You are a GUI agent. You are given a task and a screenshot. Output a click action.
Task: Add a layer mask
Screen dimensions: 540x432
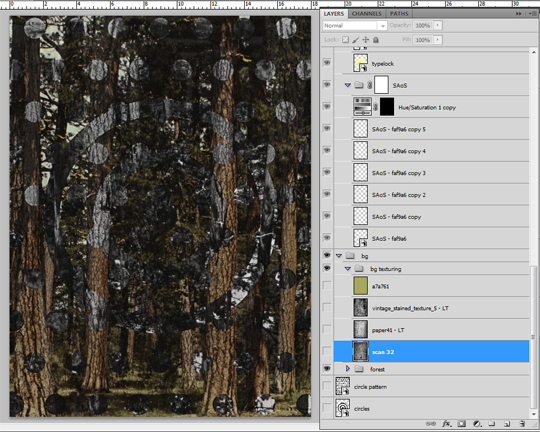tap(461, 424)
